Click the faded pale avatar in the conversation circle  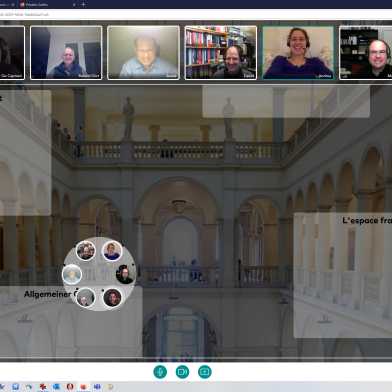72,274
